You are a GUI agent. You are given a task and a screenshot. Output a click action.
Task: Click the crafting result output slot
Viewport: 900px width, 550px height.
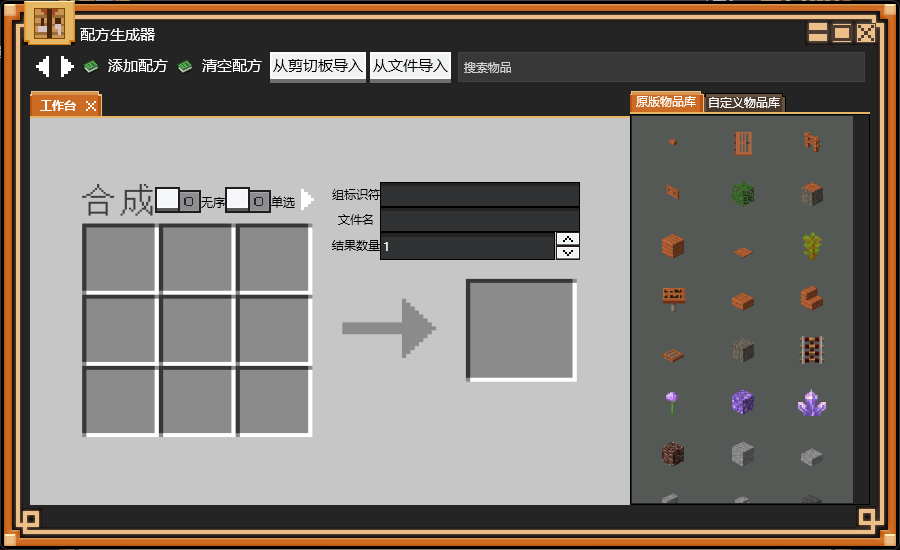(x=521, y=330)
